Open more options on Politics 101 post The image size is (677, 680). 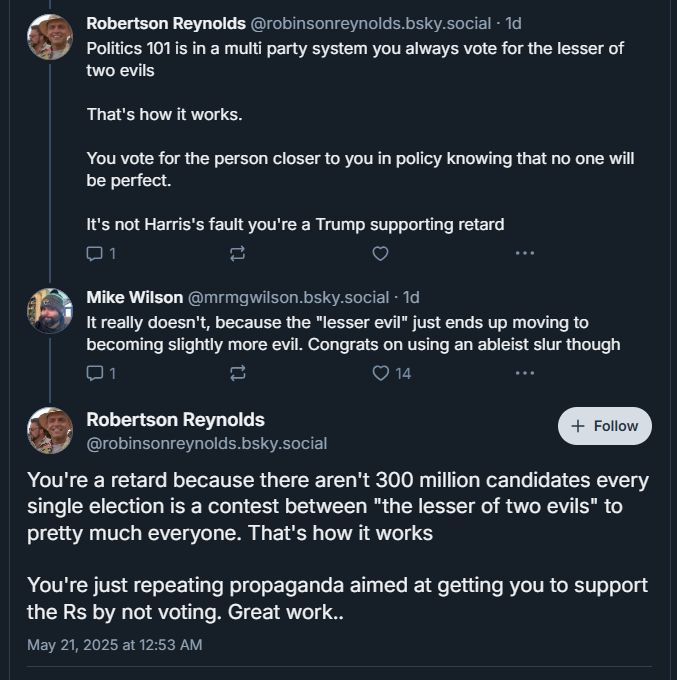[x=524, y=254]
